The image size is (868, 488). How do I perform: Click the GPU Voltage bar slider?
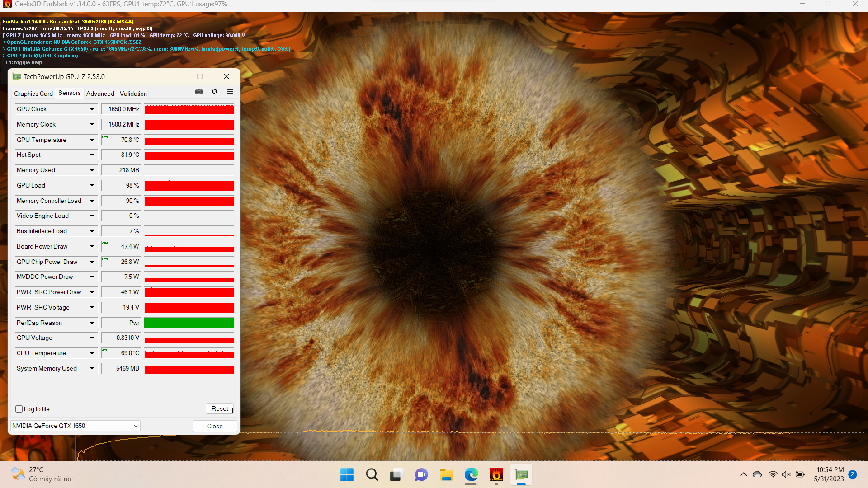pos(189,338)
